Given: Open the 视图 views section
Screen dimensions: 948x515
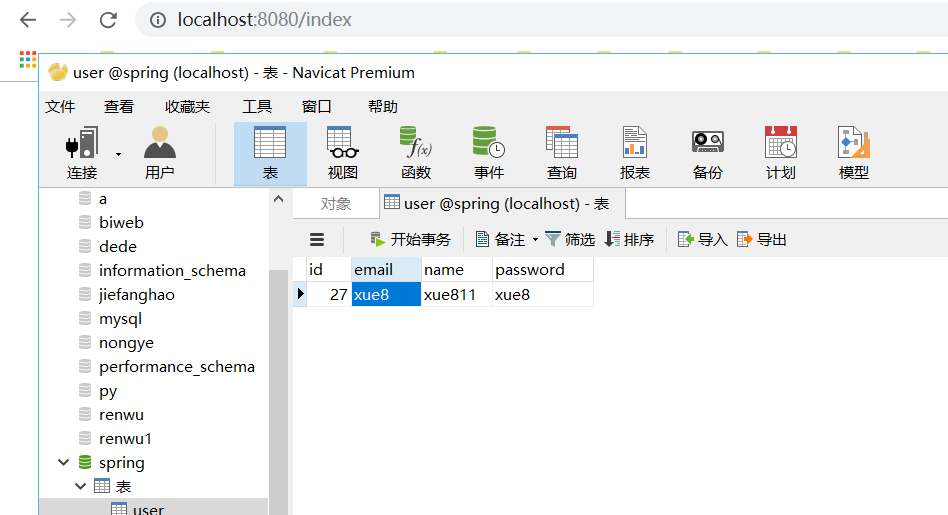Looking at the screenshot, I should 343,154.
